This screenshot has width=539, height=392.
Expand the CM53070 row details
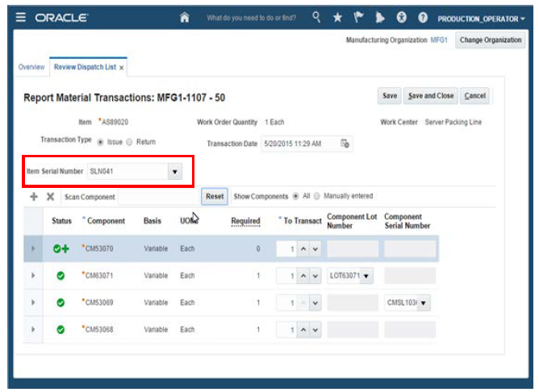(x=33, y=248)
